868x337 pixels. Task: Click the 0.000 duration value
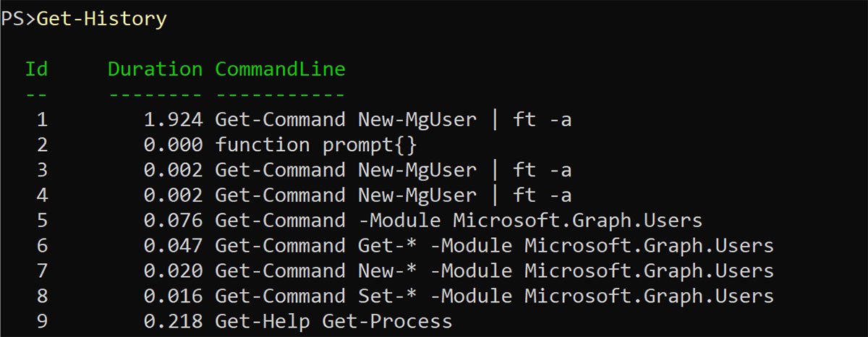pos(173,145)
